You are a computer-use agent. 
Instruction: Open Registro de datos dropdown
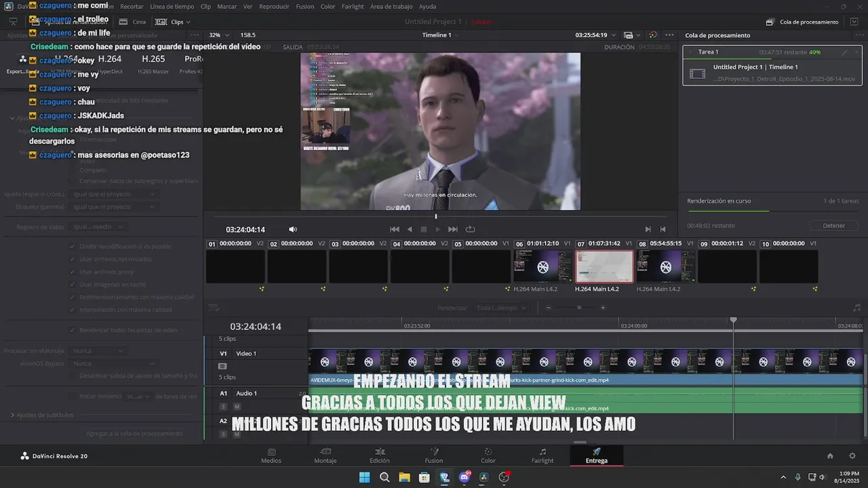coord(98,227)
